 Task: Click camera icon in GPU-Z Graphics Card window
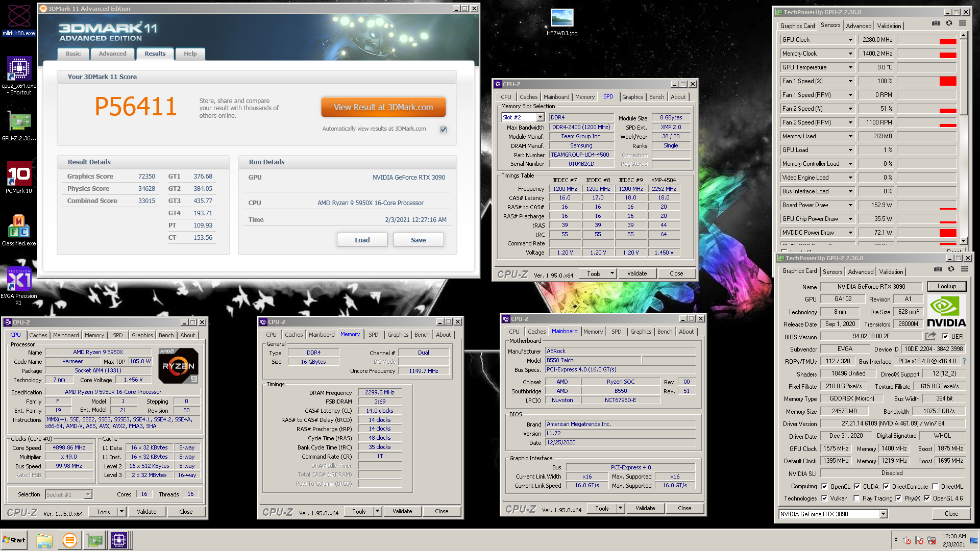(x=938, y=269)
